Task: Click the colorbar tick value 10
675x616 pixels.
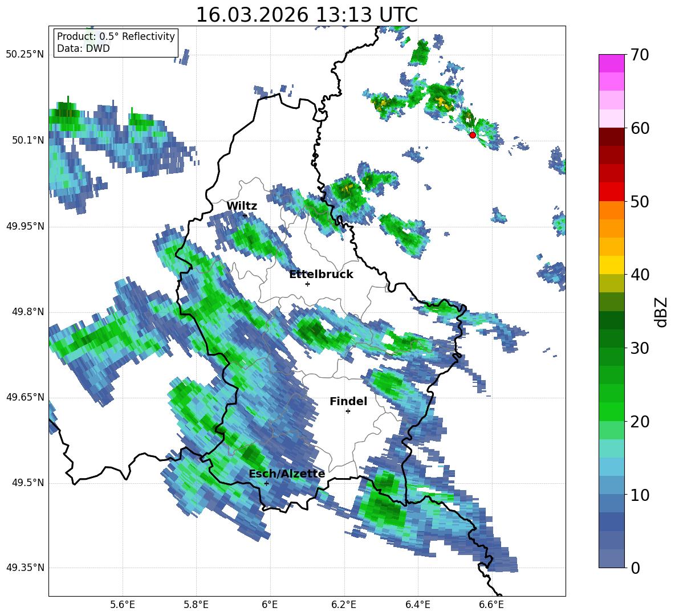Action: [x=640, y=495]
